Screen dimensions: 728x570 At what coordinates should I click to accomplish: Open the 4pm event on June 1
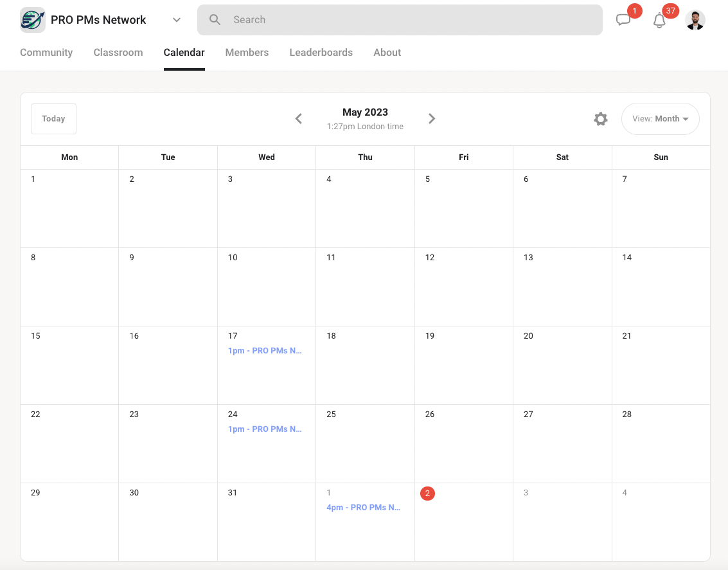click(363, 508)
